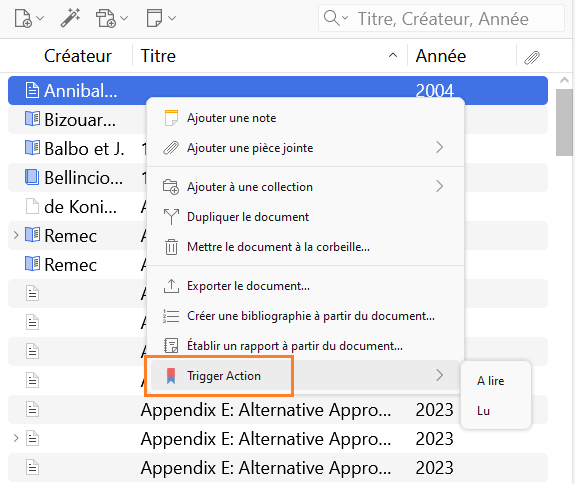The image size is (575, 484).
Task: Open the New Item toolbar icon
Action: click(23, 18)
